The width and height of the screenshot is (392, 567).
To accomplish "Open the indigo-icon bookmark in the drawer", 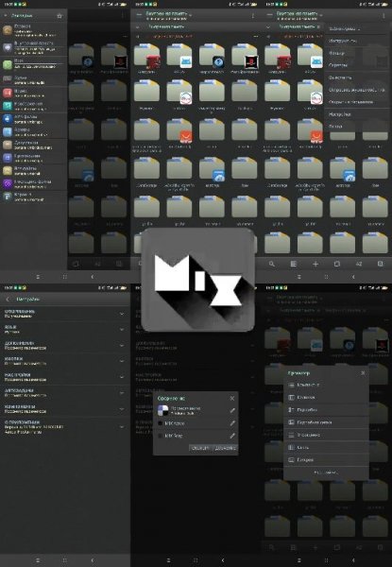I will click(34, 158).
